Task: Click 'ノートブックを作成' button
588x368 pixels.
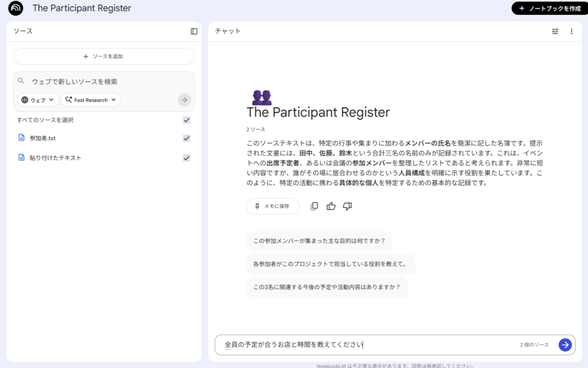Action: (550, 9)
